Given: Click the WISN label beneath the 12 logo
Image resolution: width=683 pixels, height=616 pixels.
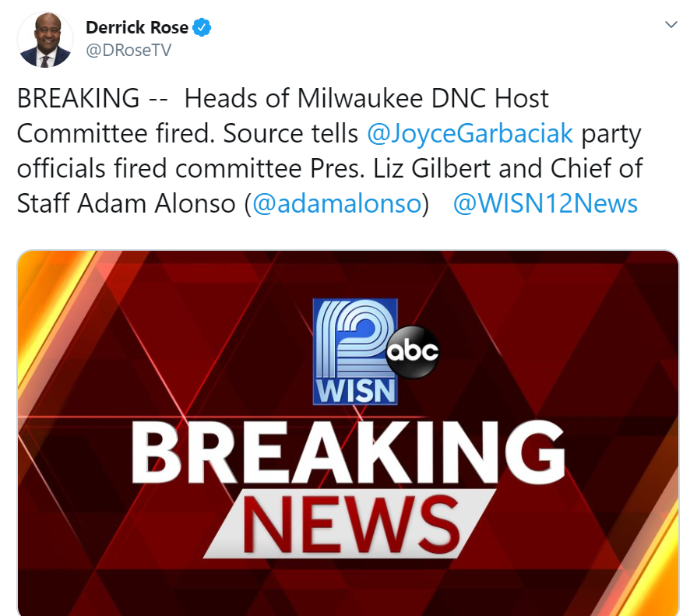Looking at the screenshot, I should click(x=355, y=390).
